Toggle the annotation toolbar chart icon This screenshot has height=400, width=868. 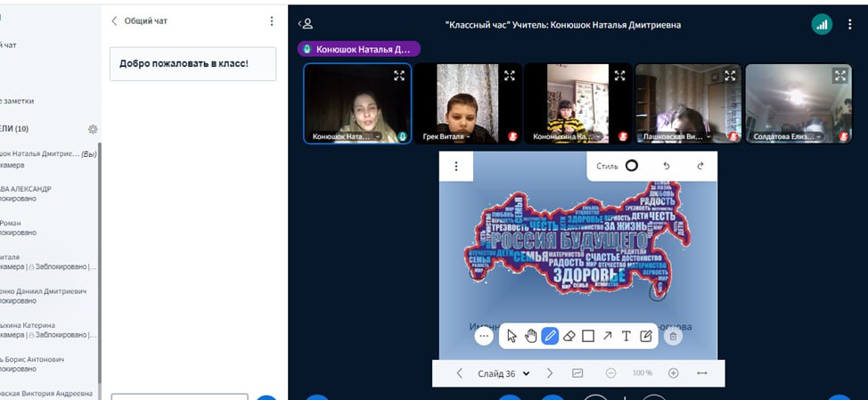point(577,373)
